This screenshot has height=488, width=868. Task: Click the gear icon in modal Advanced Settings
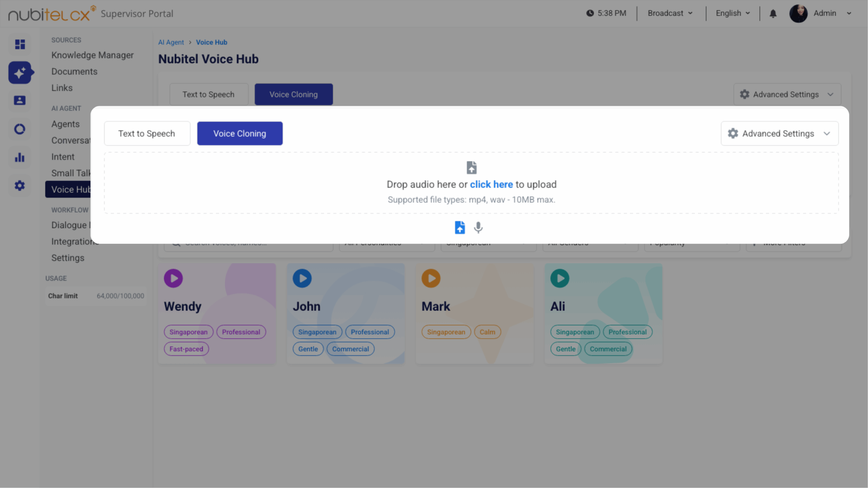coord(733,133)
